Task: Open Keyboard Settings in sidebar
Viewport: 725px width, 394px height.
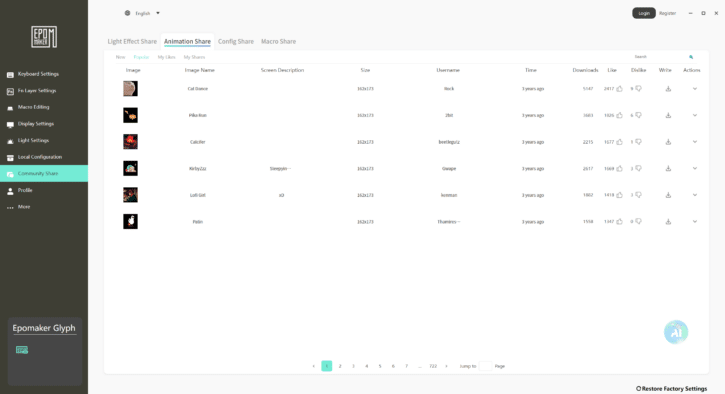Action: coord(44,74)
